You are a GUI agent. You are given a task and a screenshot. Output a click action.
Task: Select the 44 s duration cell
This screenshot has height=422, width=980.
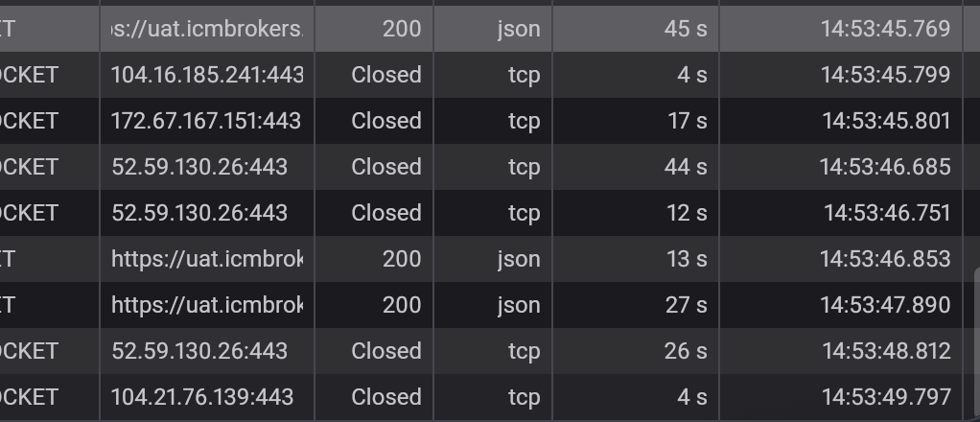click(685, 167)
